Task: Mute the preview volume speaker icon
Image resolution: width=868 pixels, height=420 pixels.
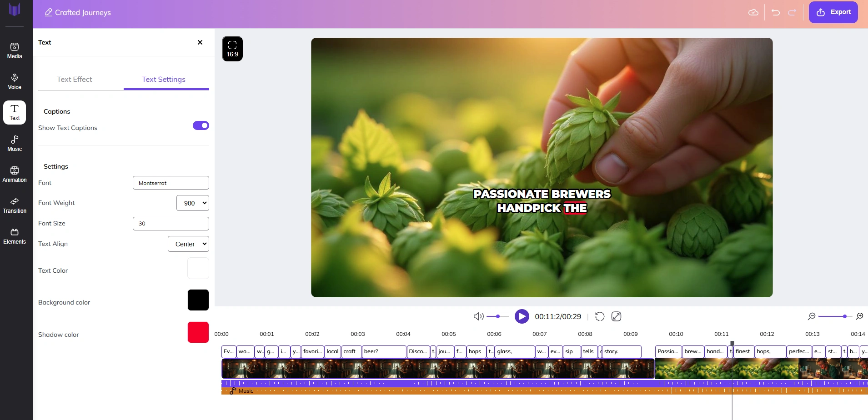Action: click(x=478, y=316)
